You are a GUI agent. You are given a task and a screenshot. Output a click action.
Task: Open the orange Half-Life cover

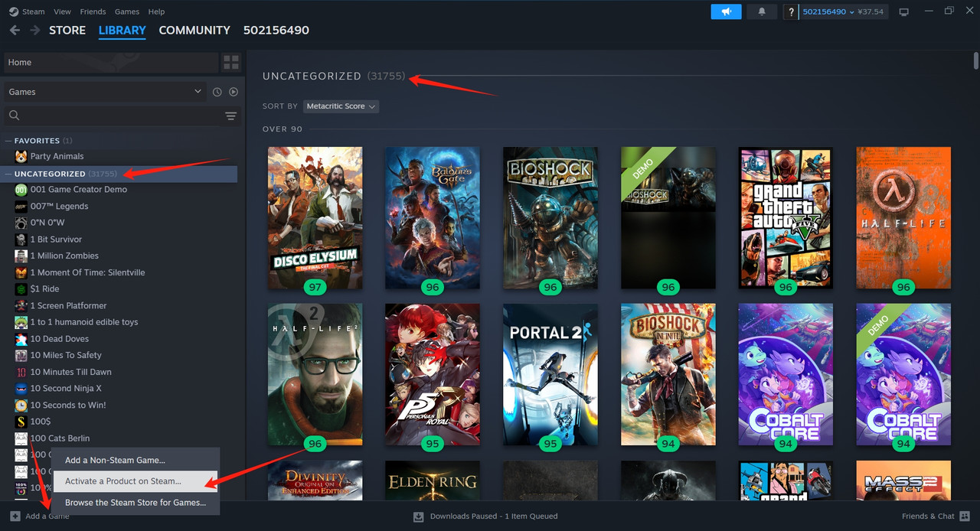coord(903,218)
